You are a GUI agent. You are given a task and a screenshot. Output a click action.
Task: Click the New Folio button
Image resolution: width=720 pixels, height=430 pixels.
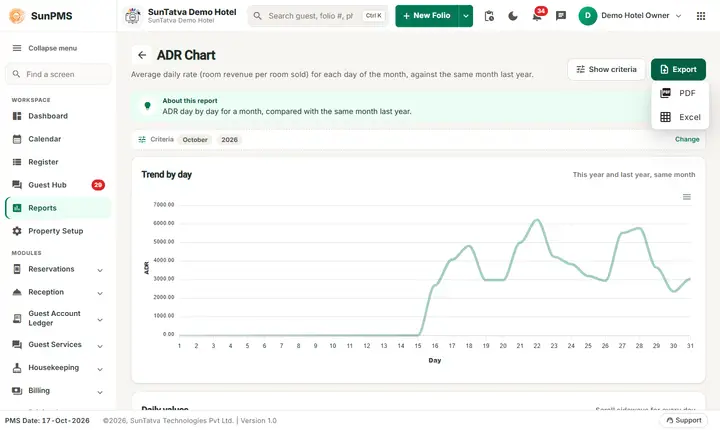click(x=427, y=16)
